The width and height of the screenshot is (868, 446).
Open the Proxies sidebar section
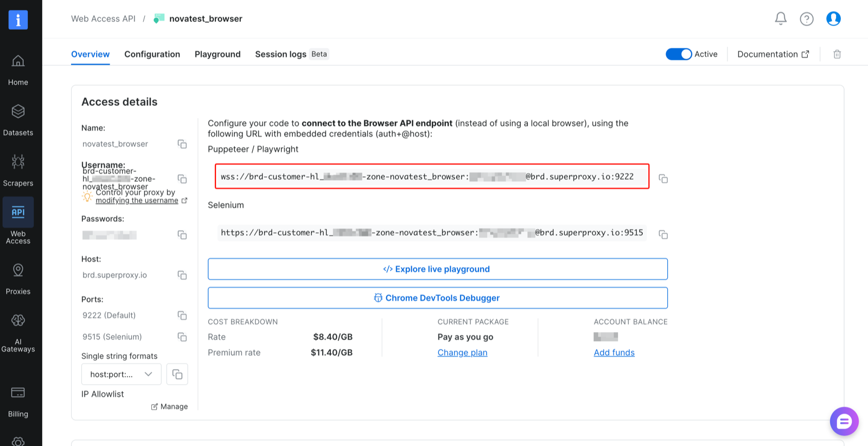(x=18, y=279)
